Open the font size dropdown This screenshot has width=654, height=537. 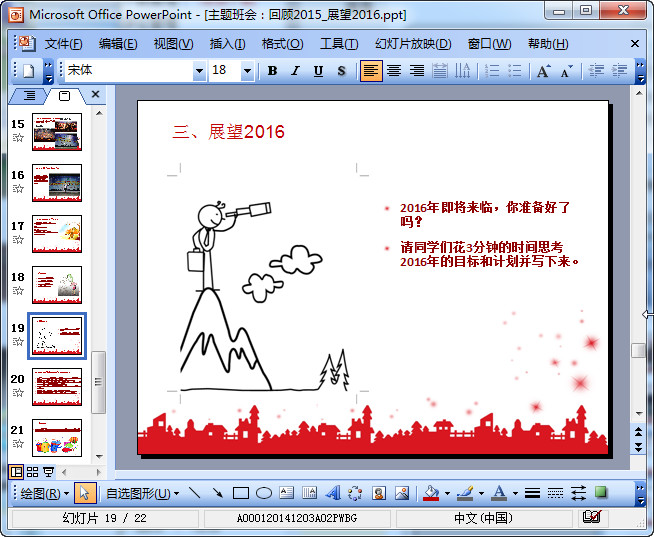click(x=247, y=71)
